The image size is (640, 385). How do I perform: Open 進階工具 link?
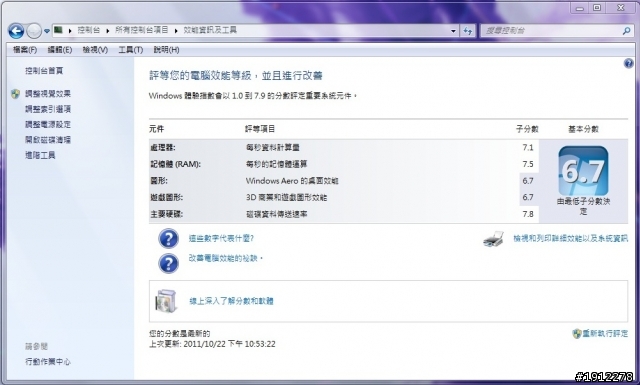click(40, 155)
